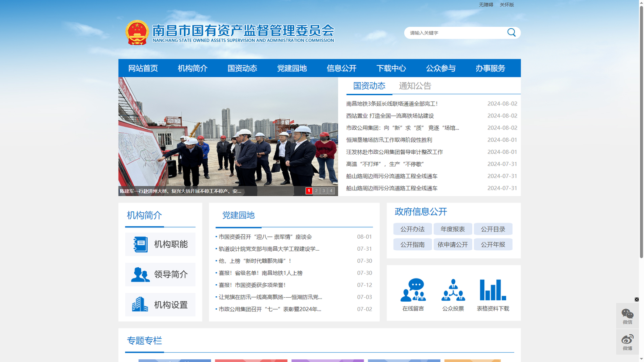Open 党建园地 in navigation bar
The image size is (644, 362).
point(292,68)
